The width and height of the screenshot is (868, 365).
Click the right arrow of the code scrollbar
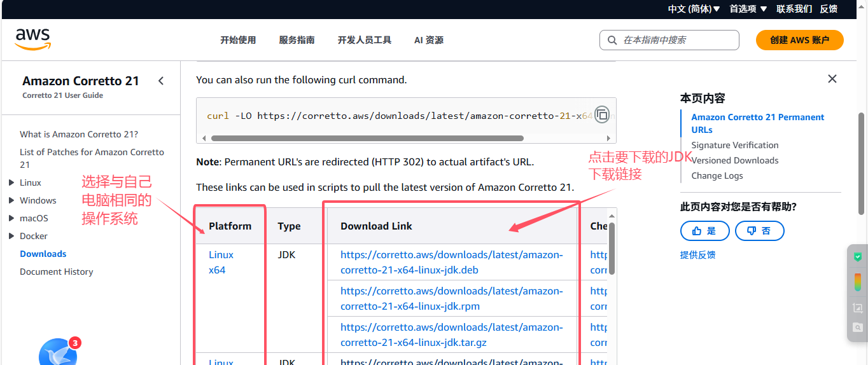click(x=608, y=138)
